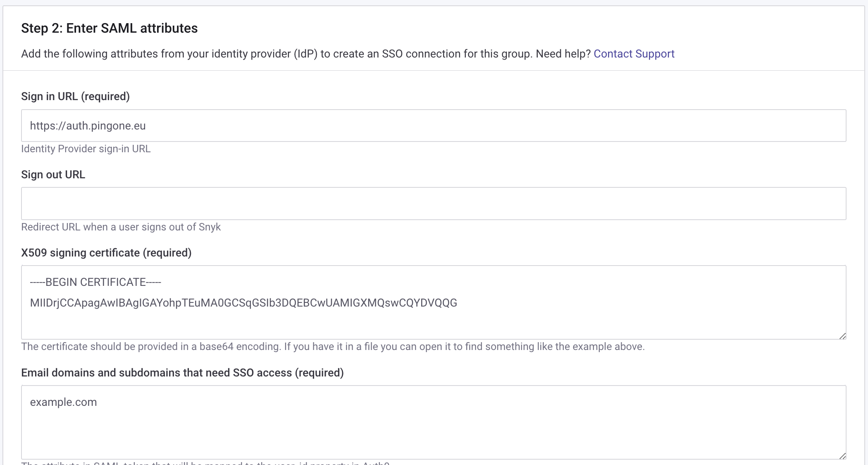Image resolution: width=868 pixels, height=465 pixels.
Task: Click the IdP attributes instruction paragraph
Action: tap(306, 53)
